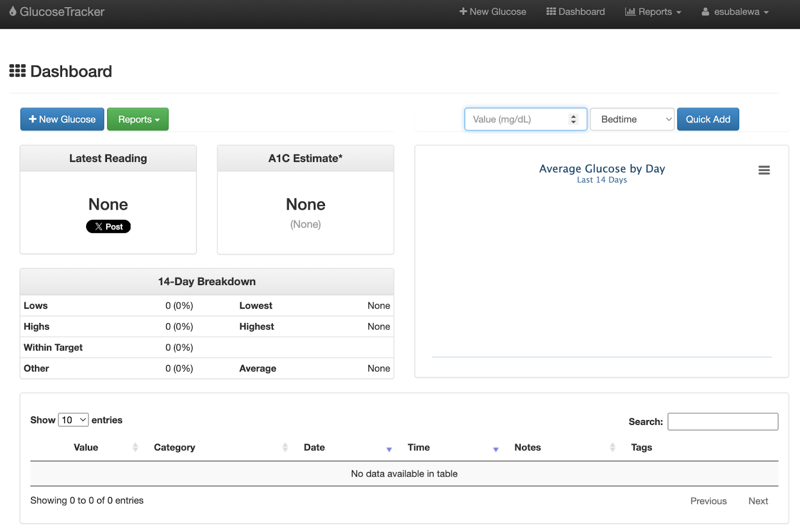Click the value field stepper arrows
The image size is (800, 532).
(x=573, y=119)
